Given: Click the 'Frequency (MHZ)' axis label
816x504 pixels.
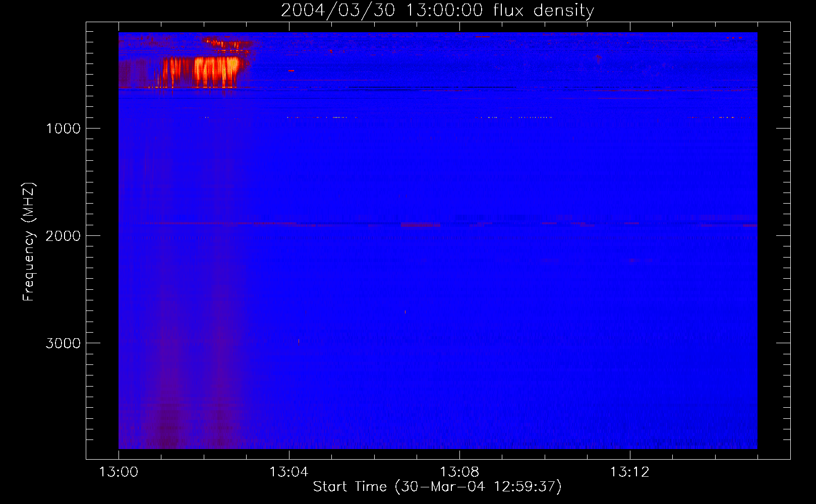Looking at the screenshot, I should pos(29,242).
